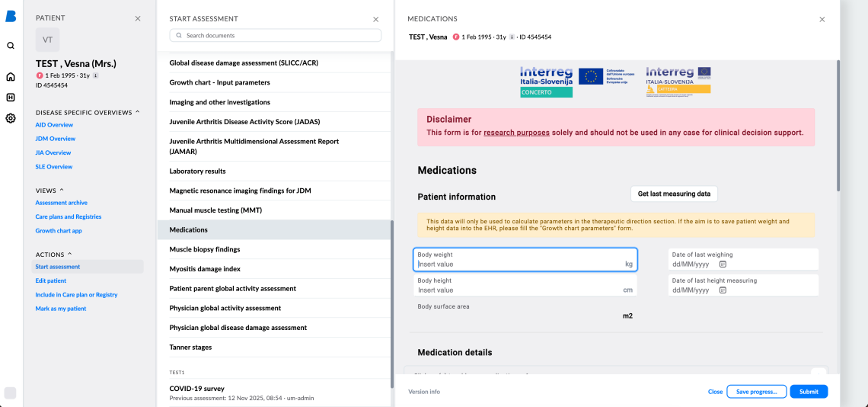Click Save progress button
Viewport: 868px width, 407px height.
tap(757, 392)
